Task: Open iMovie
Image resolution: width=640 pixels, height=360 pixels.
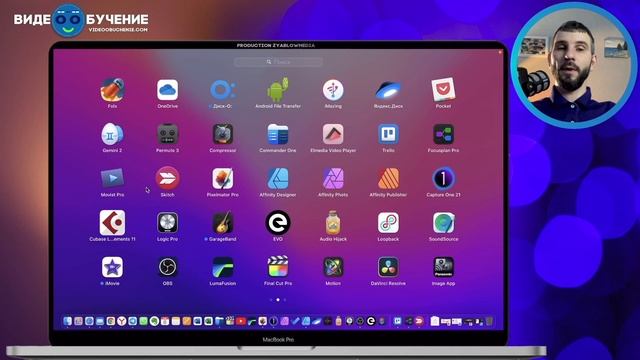Action: coord(112,267)
